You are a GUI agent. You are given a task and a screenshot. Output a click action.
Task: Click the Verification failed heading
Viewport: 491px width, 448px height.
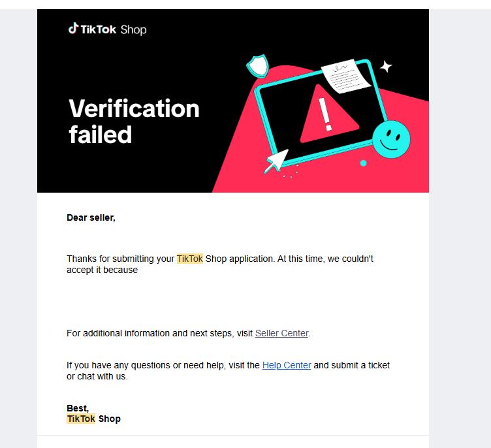(x=134, y=121)
